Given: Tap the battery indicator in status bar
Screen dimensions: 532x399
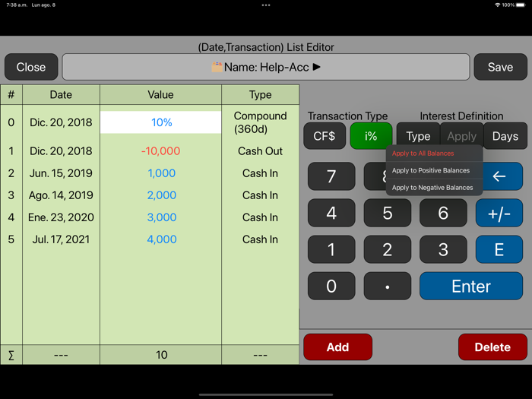Looking at the screenshot, I should coord(521,5).
